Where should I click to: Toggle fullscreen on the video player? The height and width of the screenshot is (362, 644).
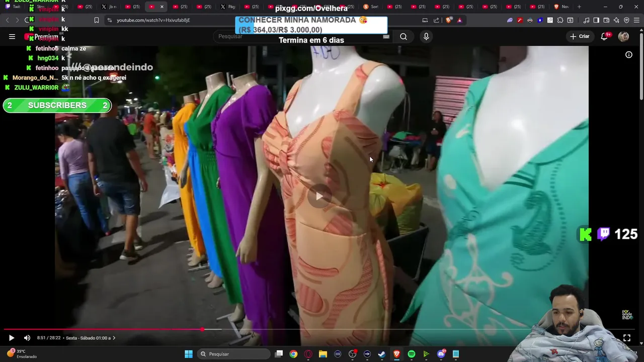627,338
